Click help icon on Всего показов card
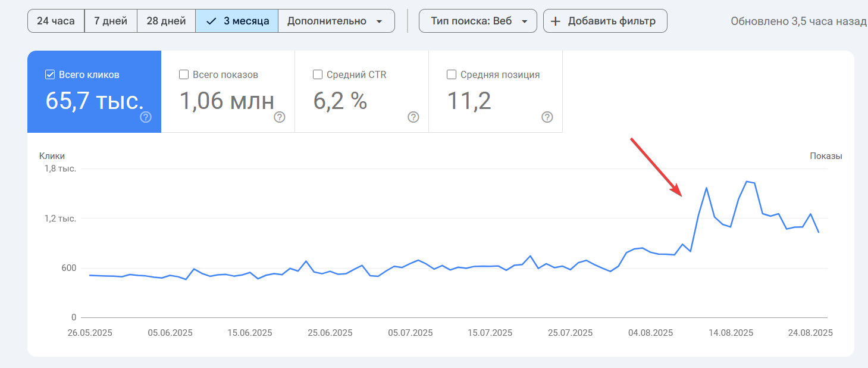The image size is (868, 368). [x=280, y=117]
